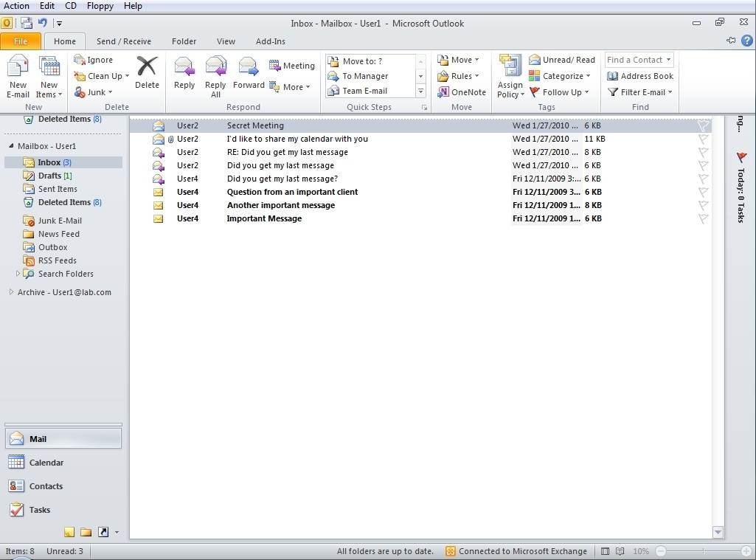Switch to the Send / Receive tab

click(x=123, y=41)
